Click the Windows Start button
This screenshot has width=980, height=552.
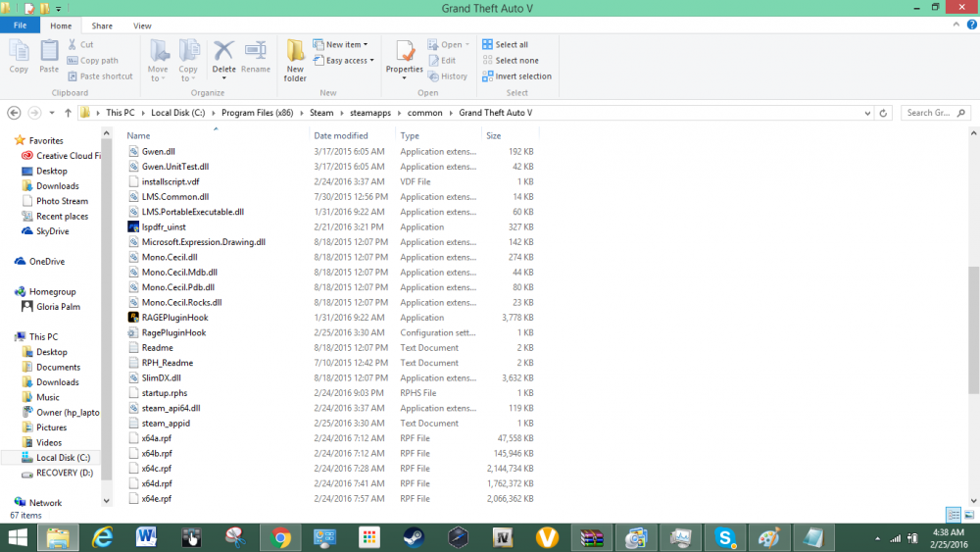coord(18,537)
